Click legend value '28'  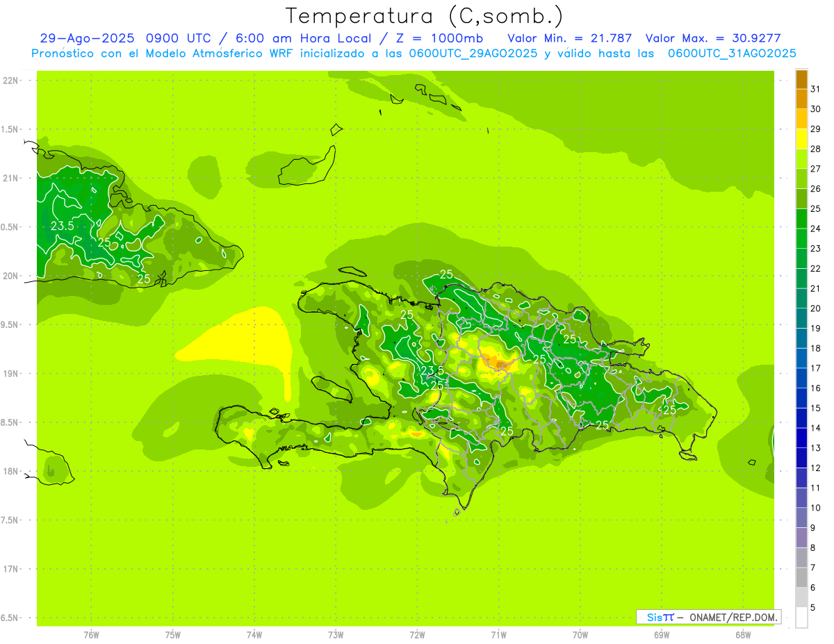816,149
